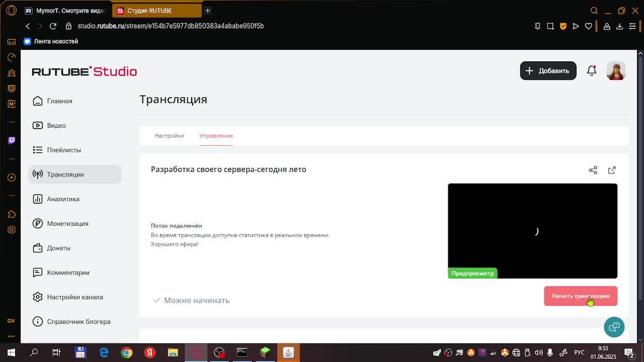Take a snapshot with the capture icon

(550, 26)
